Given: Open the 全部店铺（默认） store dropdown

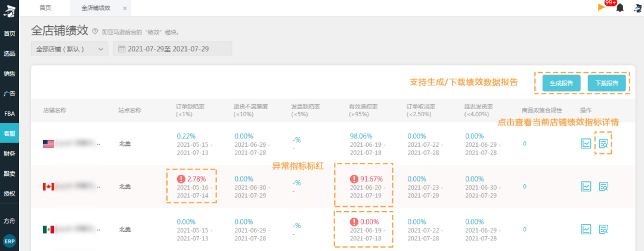Looking at the screenshot, I should [x=69, y=49].
